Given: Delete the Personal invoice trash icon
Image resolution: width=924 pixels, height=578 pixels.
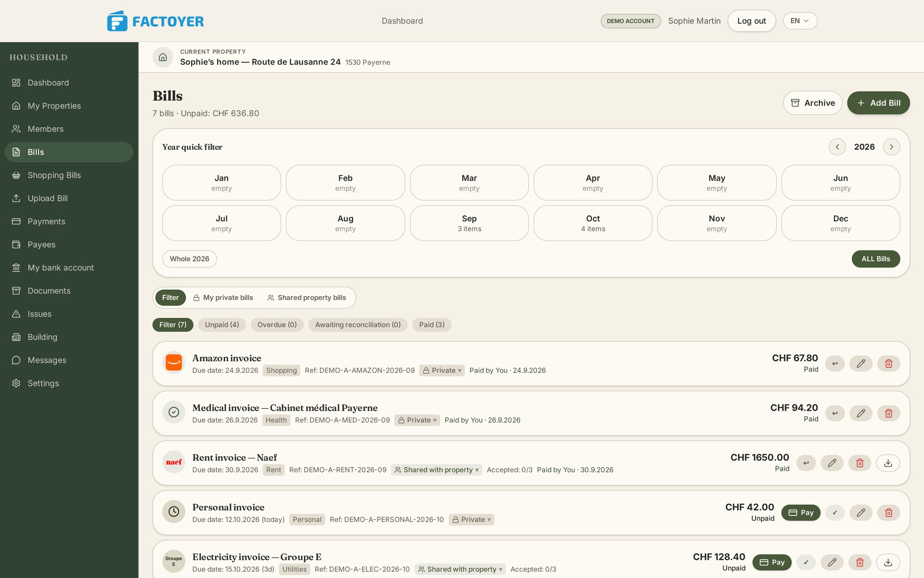Looking at the screenshot, I should coord(888,512).
